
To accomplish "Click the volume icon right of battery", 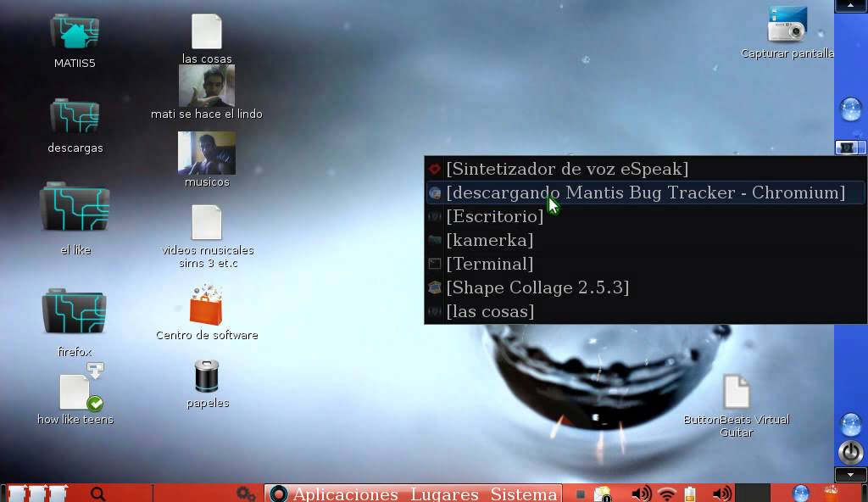I will [721, 494].
